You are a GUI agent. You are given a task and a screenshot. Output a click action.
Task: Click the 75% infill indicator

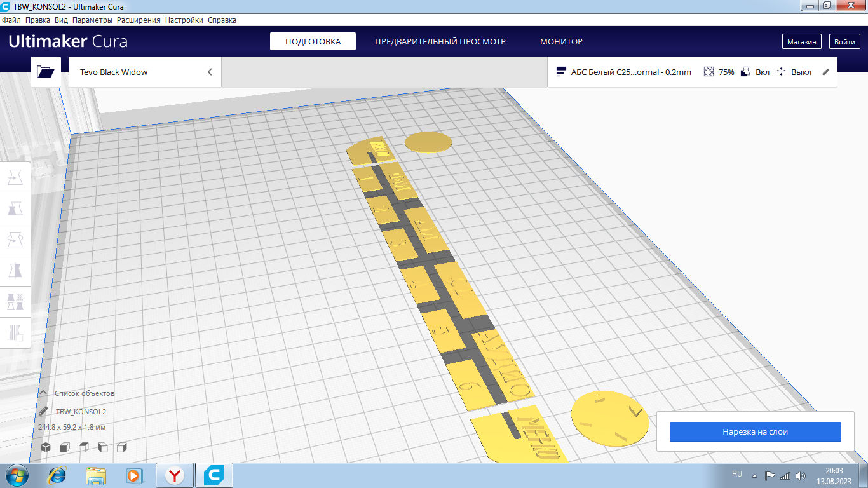point(719,72)
